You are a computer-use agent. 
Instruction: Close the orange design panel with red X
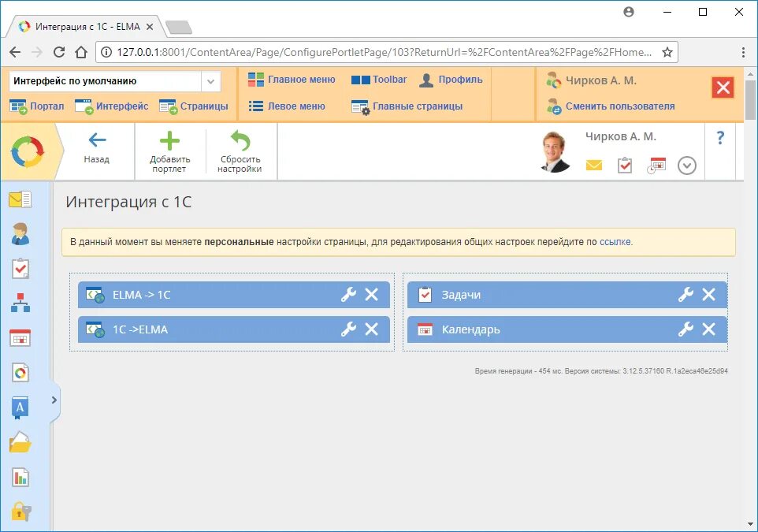pyautogui.click(x=723, y=87)
